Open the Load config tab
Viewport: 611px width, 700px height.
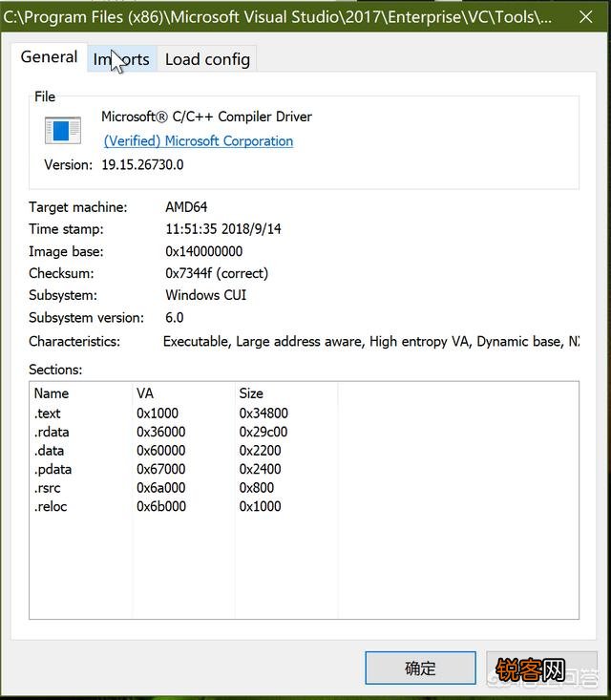[207, 59]
